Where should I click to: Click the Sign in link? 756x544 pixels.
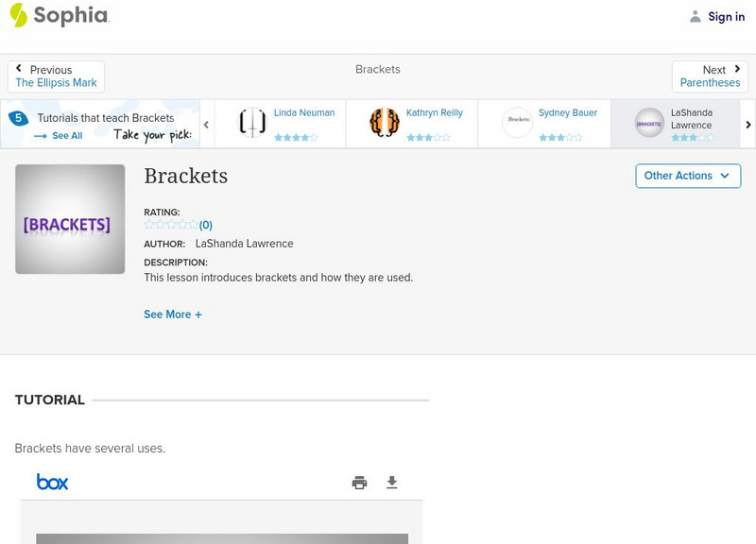click(x=726, y=16)
